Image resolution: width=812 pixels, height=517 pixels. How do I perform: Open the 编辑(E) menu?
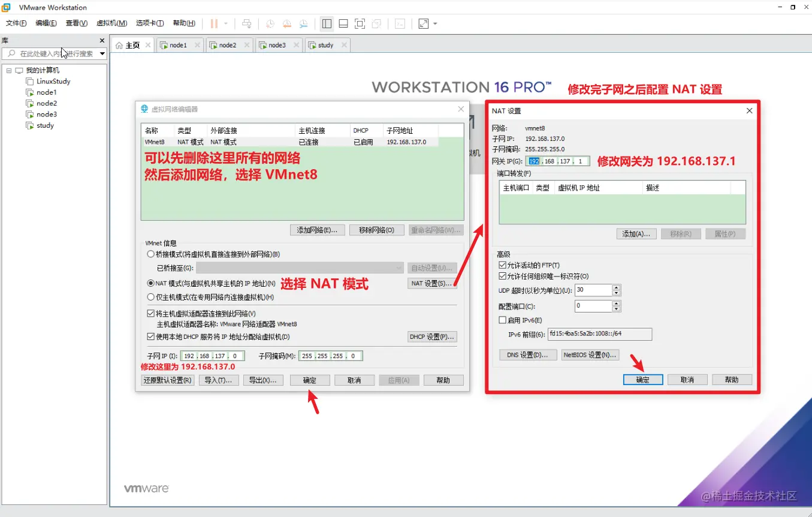coord(46,23)
